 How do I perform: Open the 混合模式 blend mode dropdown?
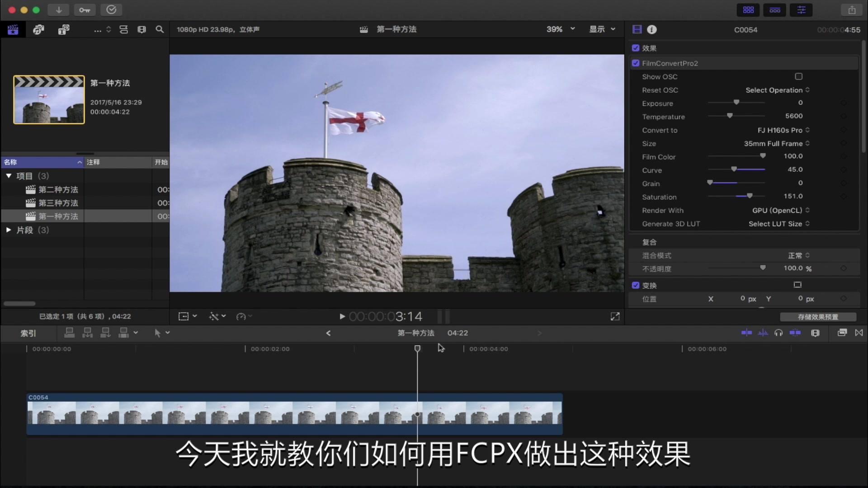click(798, 255)
